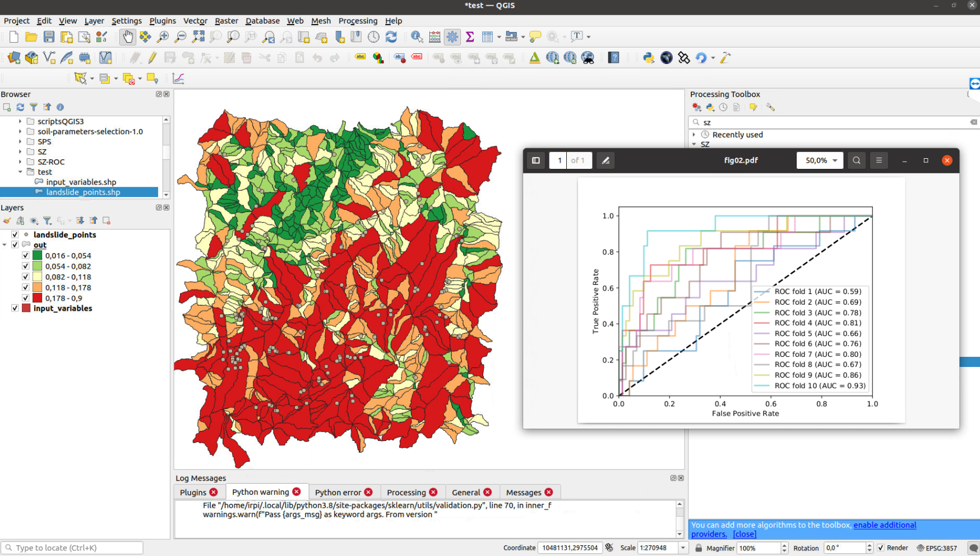Open the Statistical Summary sigma tool
This screenshot has width=980, height=556.
point(470,37)
